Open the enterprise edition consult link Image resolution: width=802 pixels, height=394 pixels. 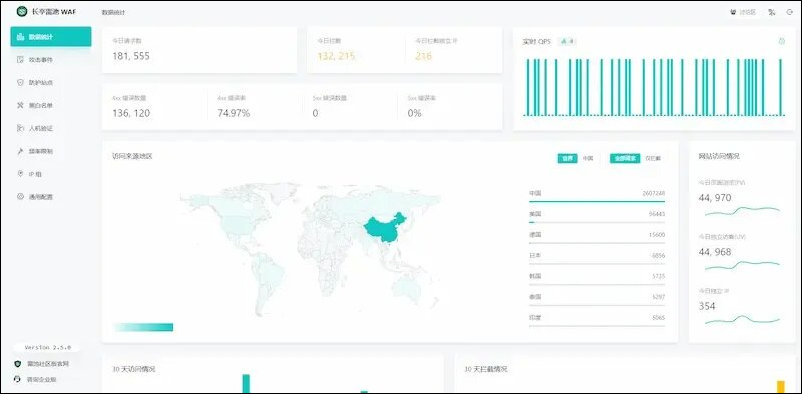(41, 380)
